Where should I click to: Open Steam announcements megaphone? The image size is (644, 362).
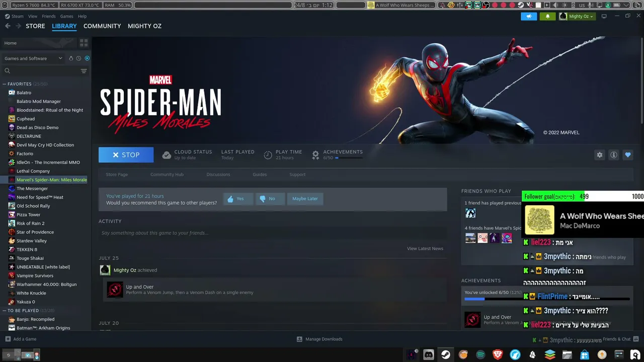[x=529, y=16]
